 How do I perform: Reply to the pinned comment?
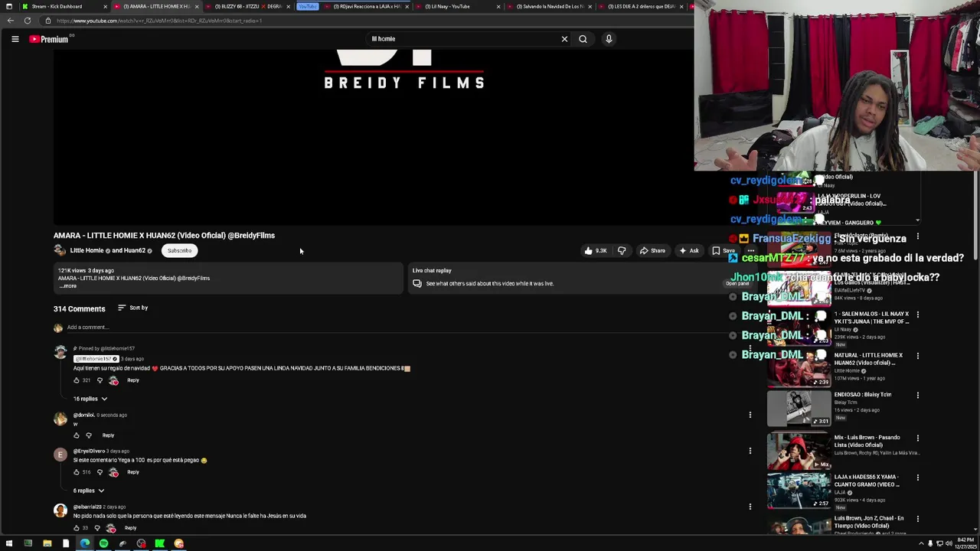(133, 380)
